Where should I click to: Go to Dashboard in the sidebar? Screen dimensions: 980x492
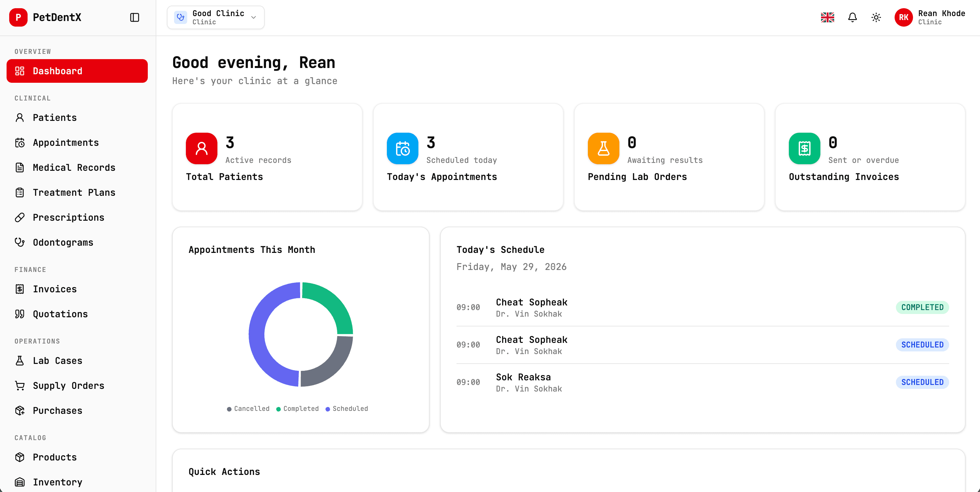[x=77, y=71]
